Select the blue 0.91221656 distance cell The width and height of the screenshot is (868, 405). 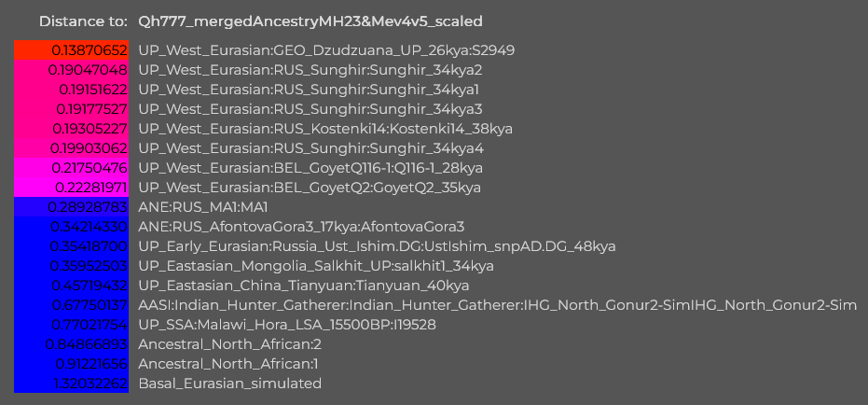(72, 363)
